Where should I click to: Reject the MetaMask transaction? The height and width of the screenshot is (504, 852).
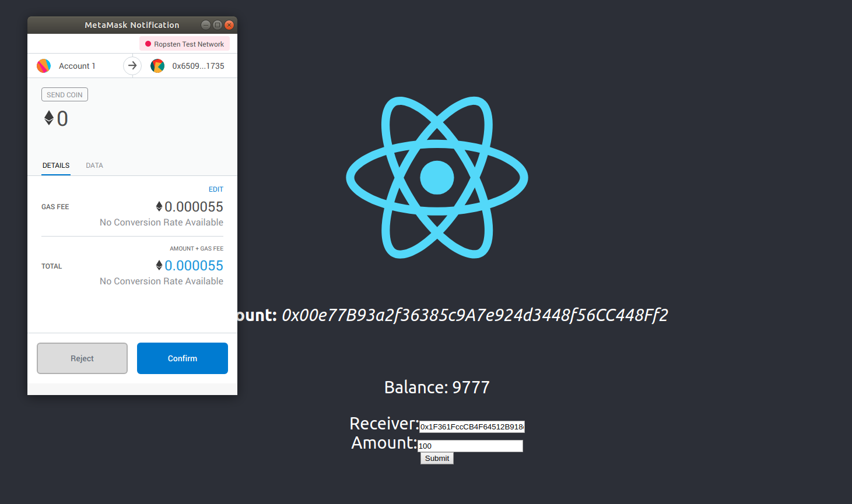(x=82, y=358)
